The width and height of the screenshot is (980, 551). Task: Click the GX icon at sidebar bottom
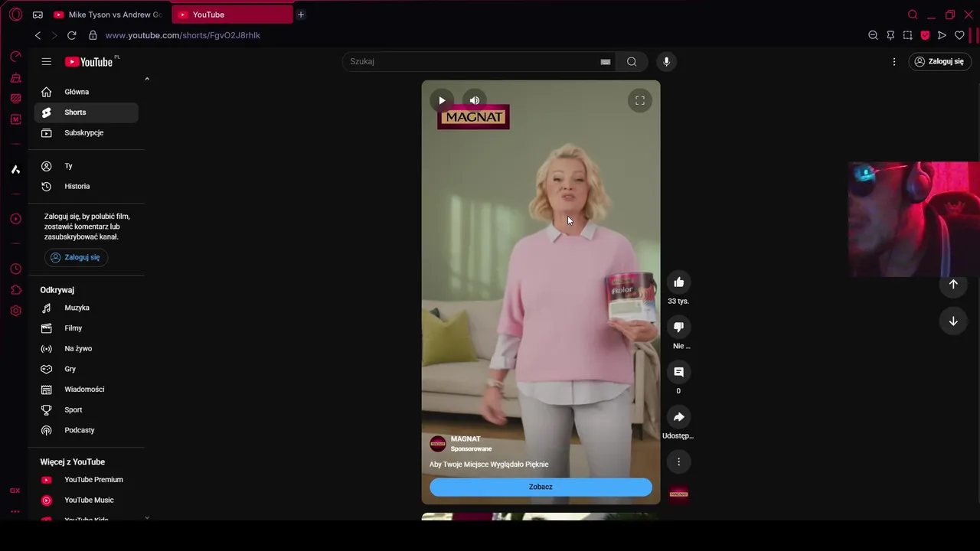click(15, 491)
